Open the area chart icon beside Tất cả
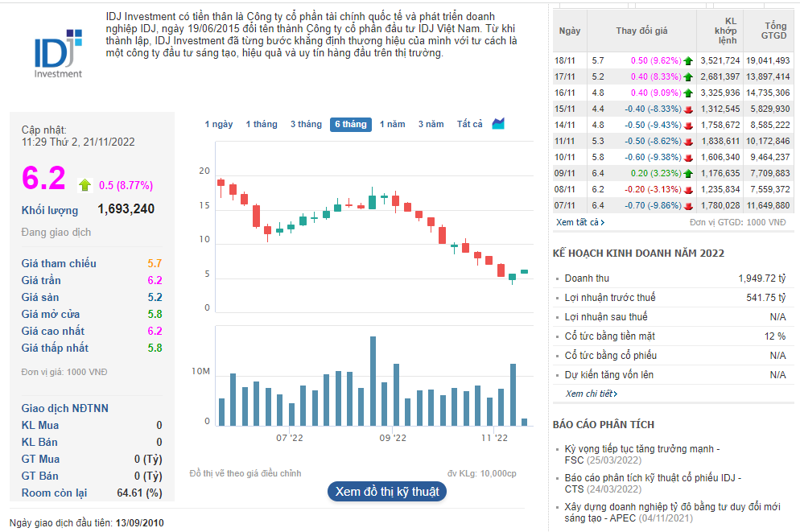 [498, 123]
